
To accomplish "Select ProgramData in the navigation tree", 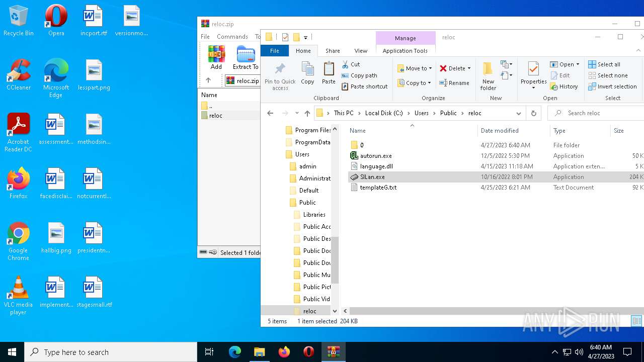I will tap(312, 142).
